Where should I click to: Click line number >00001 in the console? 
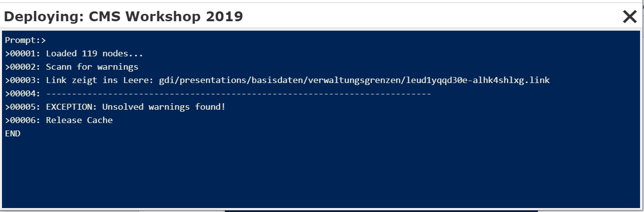[23, 53]
